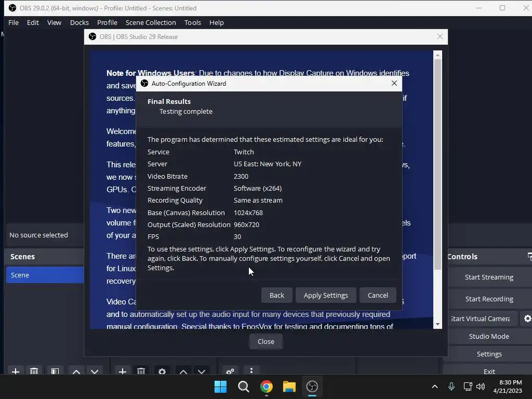Image resolution: width=532 pixels, height=399 pixels.
Task: Click video bitrate value 2300
Action: 241,176
